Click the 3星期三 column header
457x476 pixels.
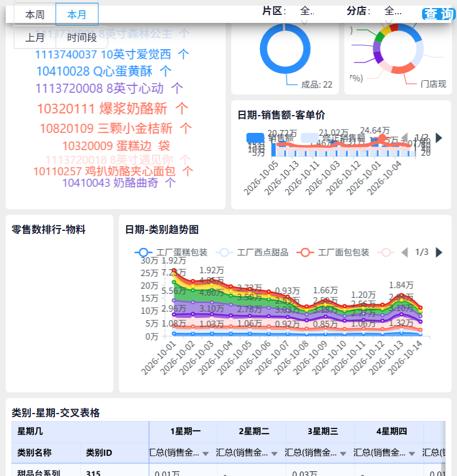click(x=321, y=431)
